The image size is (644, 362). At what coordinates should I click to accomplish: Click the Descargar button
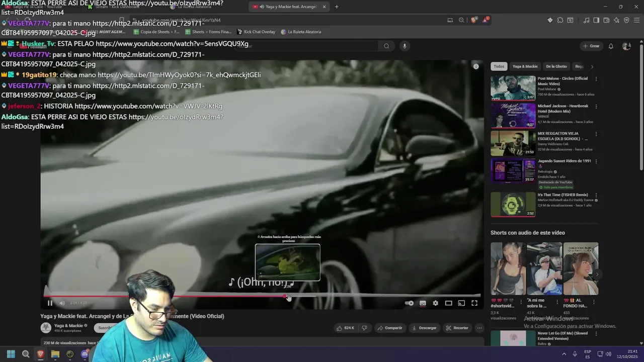[x=424, y=328]
